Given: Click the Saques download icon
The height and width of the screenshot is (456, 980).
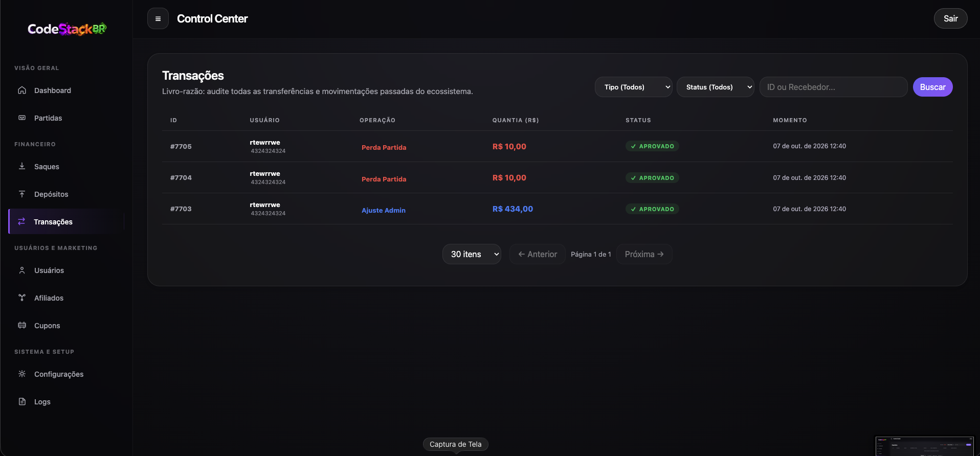Looking at the screenshot, I should click(22, 166).
